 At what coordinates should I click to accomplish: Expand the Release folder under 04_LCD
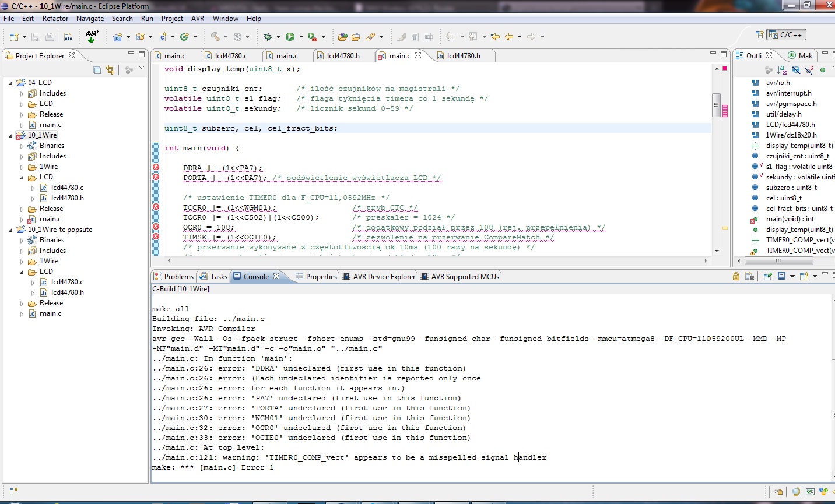coord(22,114)
